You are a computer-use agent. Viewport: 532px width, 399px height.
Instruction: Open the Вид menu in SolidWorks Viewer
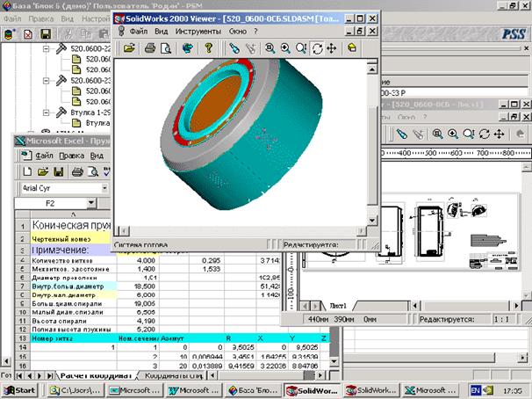[162, 32]
